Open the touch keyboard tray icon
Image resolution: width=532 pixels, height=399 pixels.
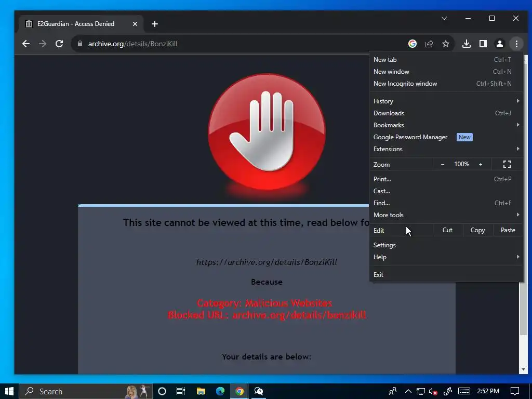tap(464, 391)
